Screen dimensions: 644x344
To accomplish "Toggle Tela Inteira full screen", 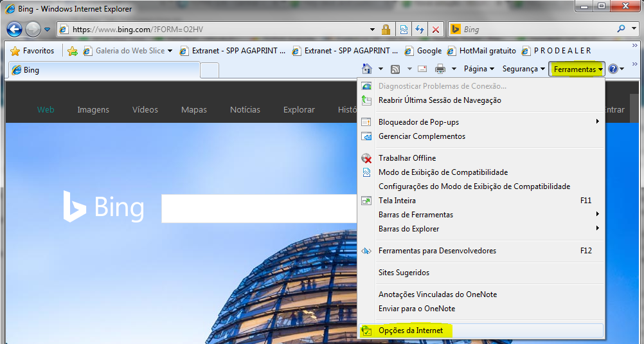I will tap(481, 201).
